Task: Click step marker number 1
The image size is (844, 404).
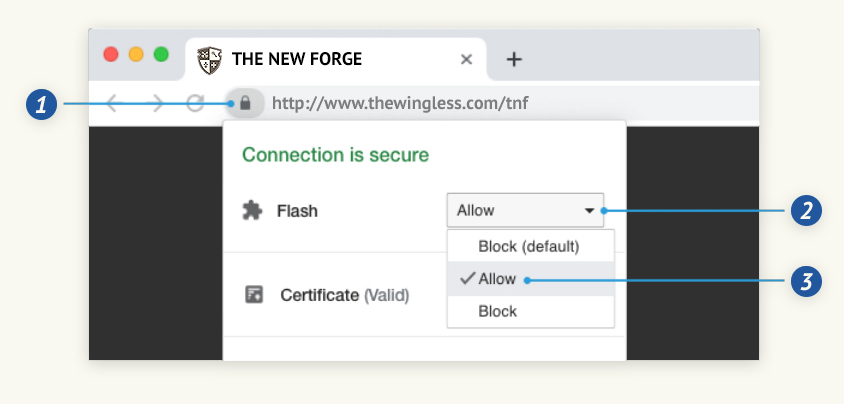Action: coord(41,104)
